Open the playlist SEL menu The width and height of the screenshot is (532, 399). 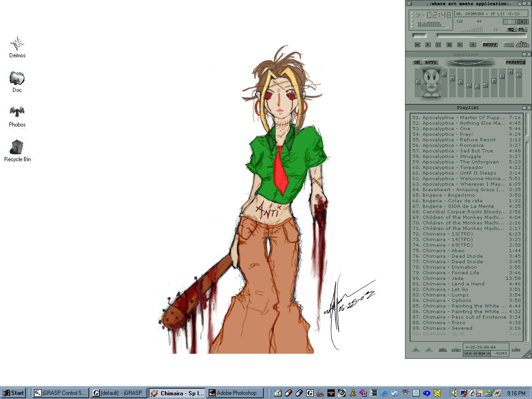pyautogui.click(x=443, y=350)
